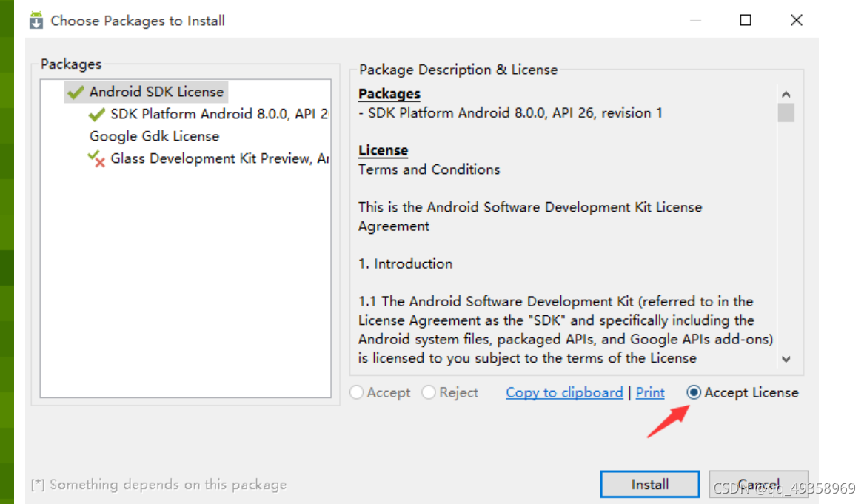Click the check-cross icon beside Glass Development Kit
This screenshot has width=867, height=504.
96,158
